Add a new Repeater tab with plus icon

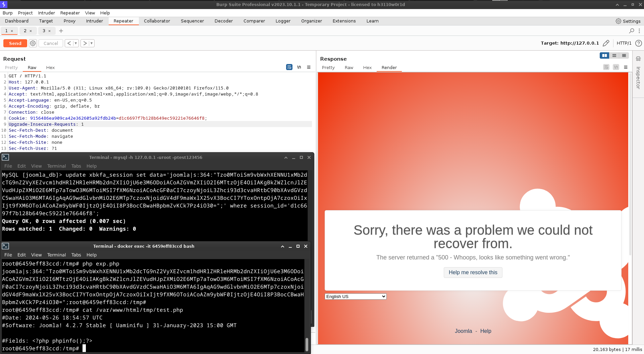(61, 31)
